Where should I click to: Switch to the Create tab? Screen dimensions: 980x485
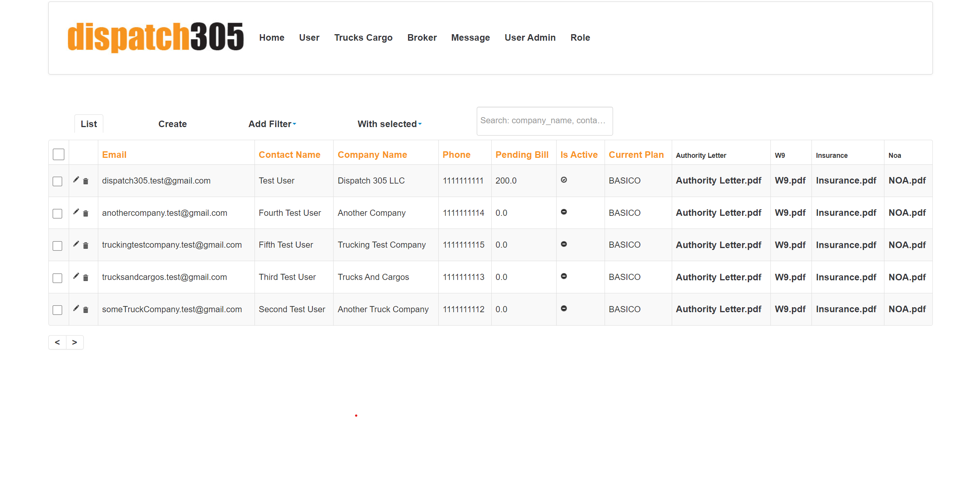pos(172,124)
